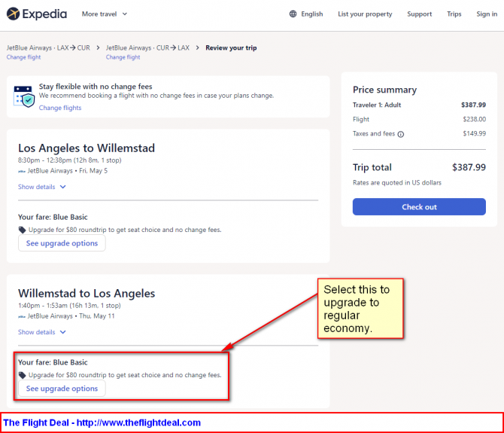Click the price tag icon under Willemstad to Los Angeles fare

[22, 375]
